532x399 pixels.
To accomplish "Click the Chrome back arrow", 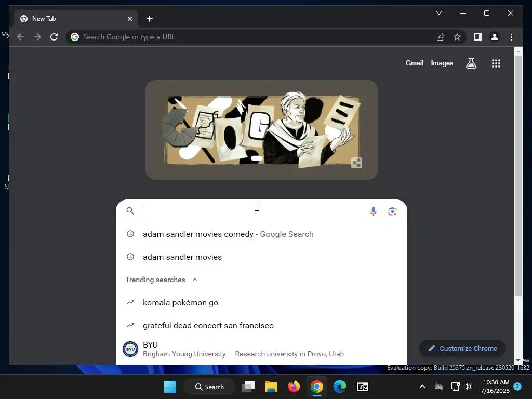I will click(21, 37).
